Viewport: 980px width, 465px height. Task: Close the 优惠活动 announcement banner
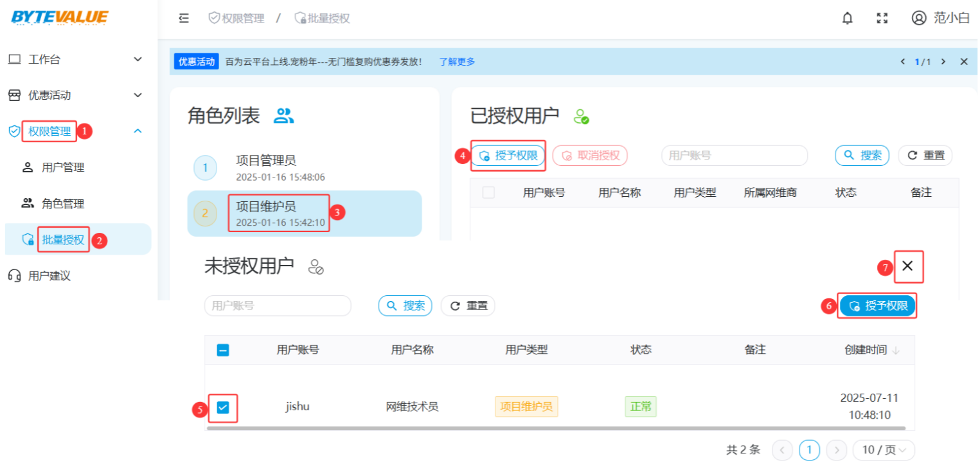(x=964, y=62)
